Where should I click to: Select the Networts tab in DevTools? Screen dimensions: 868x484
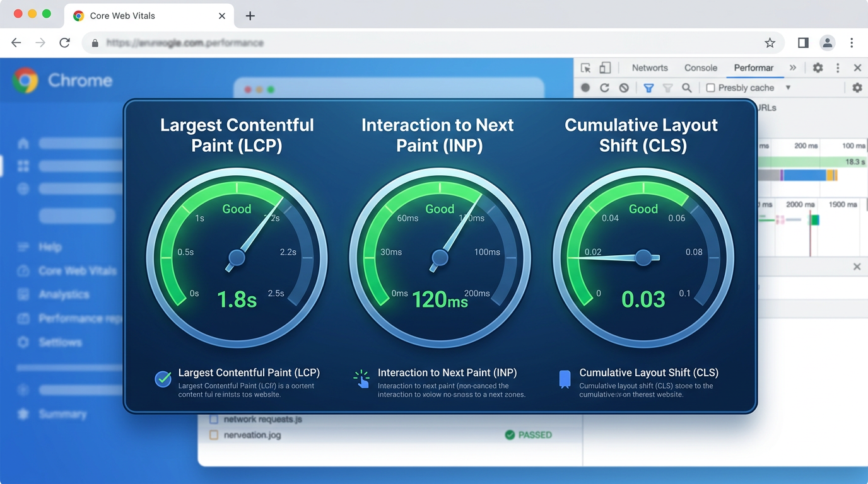650,67
